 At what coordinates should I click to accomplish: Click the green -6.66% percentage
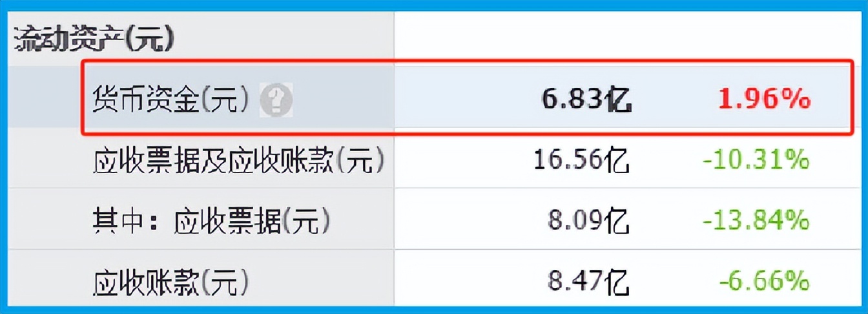tap(764, 281)
